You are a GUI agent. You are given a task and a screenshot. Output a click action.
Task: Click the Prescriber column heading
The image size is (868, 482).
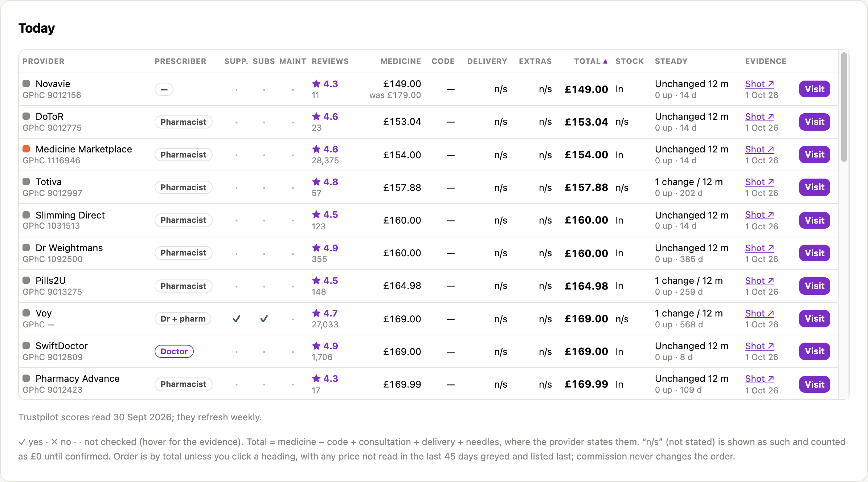coord(180,61)
